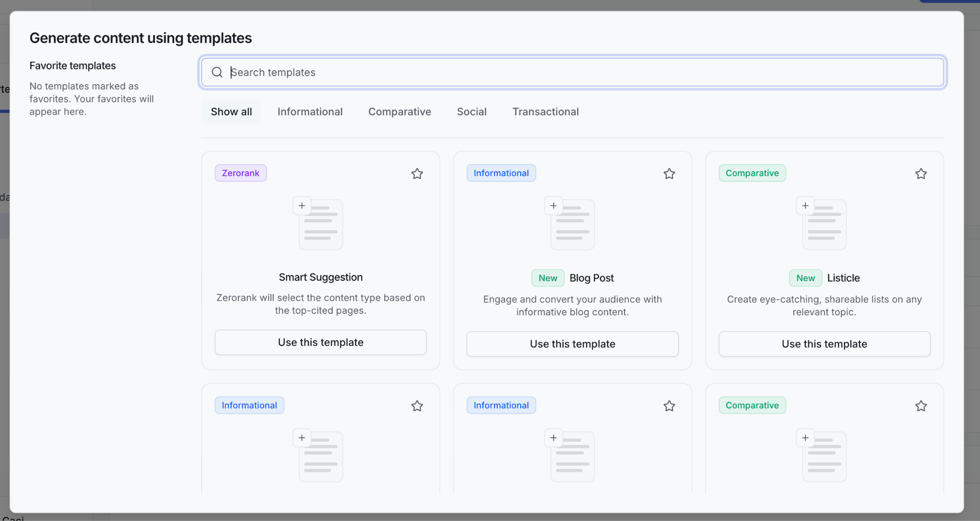Switch to the Informational filter tab
Image resolution: width=980 pixels, height=521 pixels.
point(310,111)
